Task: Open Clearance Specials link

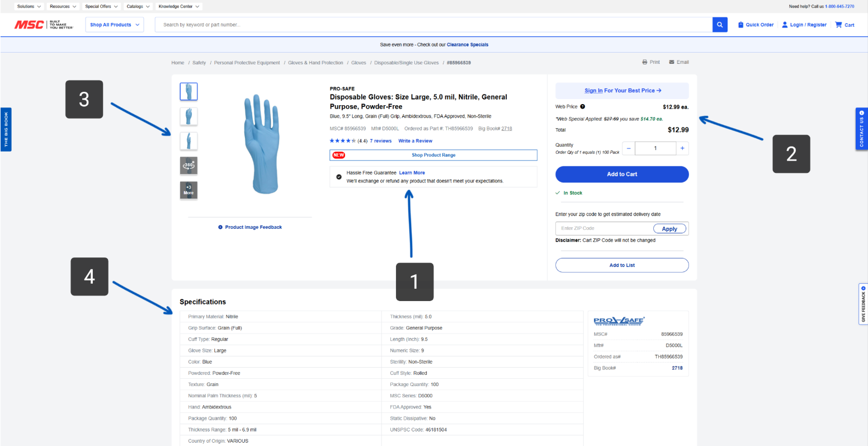Action: coord(468,45)
